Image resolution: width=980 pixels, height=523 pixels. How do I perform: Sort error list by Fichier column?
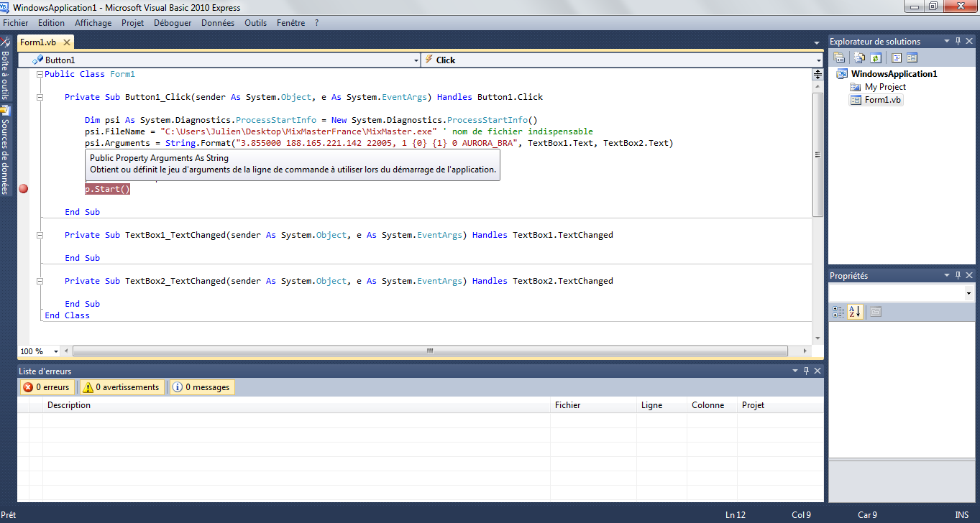pos(593,405)
